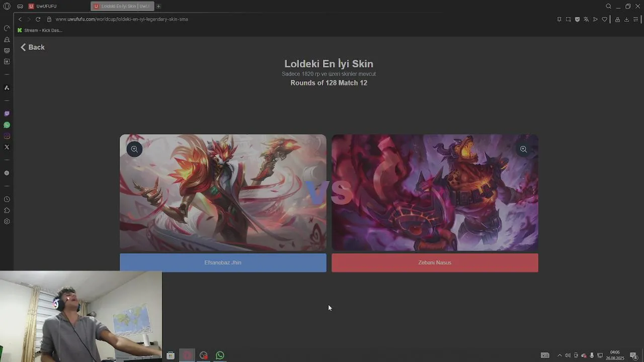Open the Easy Setup menu icon
Viewport: 644px width, 362px height.
tap(635, 19)
